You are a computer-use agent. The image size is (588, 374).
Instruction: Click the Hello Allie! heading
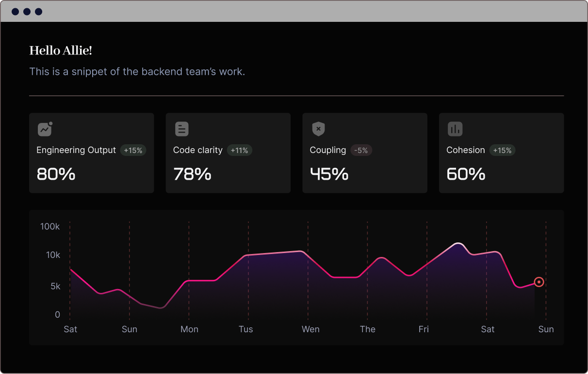click(x=61, y=51)
